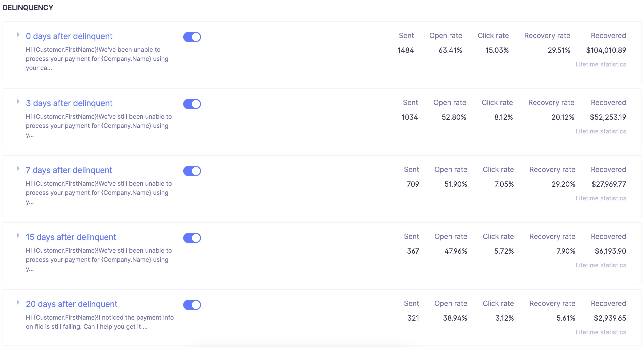Turn off 15 days after delinquent toggle

tap(192, 238)
